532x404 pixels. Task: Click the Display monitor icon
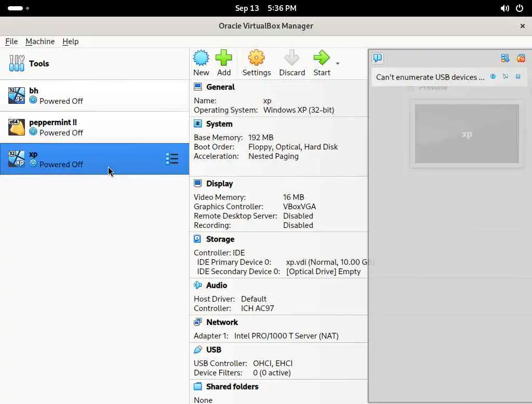tap(198, 183)
